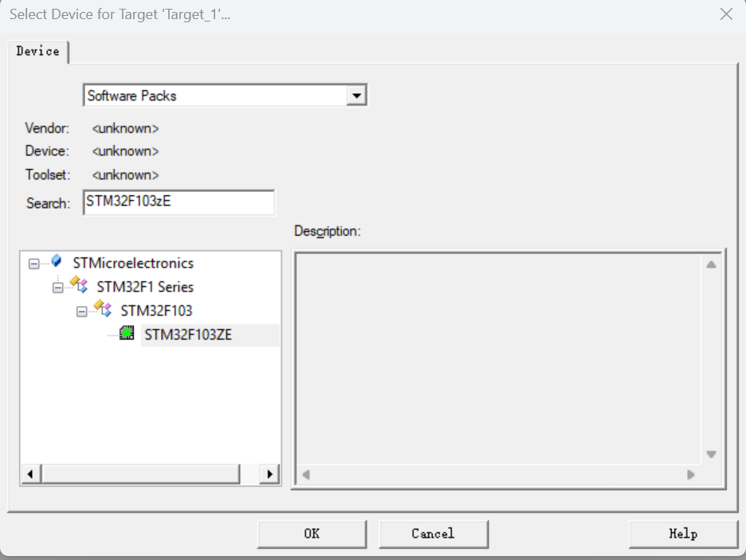This screenshot has width=746, height=560.
Task: Select the Device tab
Action: coord(37,51)
